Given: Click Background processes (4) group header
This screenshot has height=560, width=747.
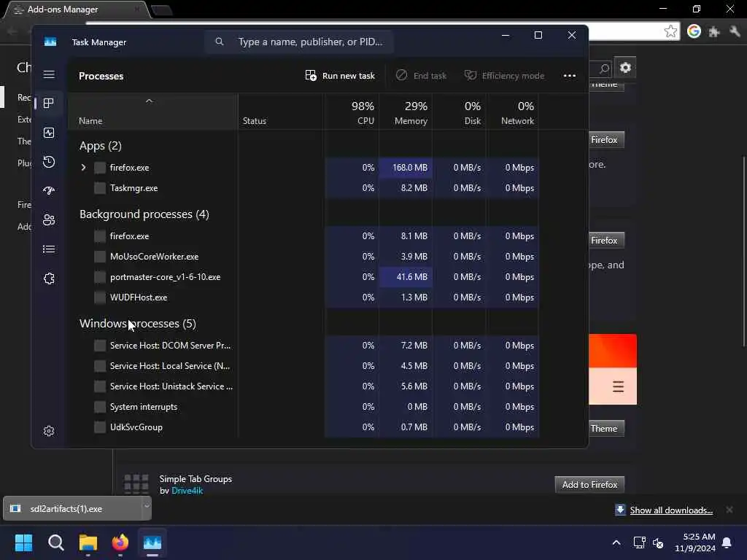Looking at the screenshot, I should click(x=144, y=214).
